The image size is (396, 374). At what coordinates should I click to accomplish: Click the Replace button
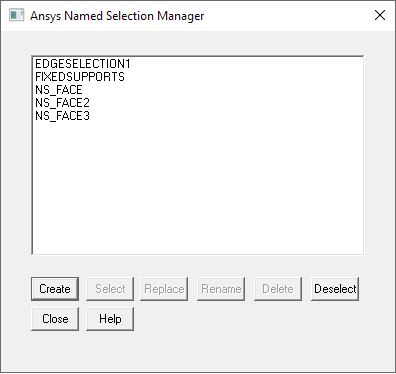click(164, 289)
